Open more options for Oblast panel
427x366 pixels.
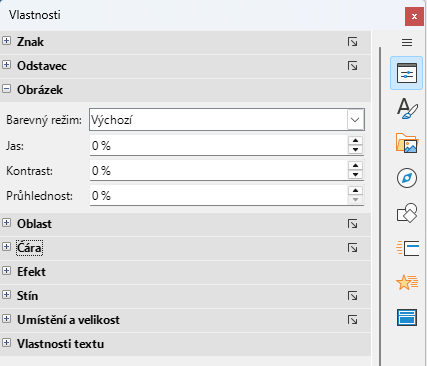tap(352, 224)
